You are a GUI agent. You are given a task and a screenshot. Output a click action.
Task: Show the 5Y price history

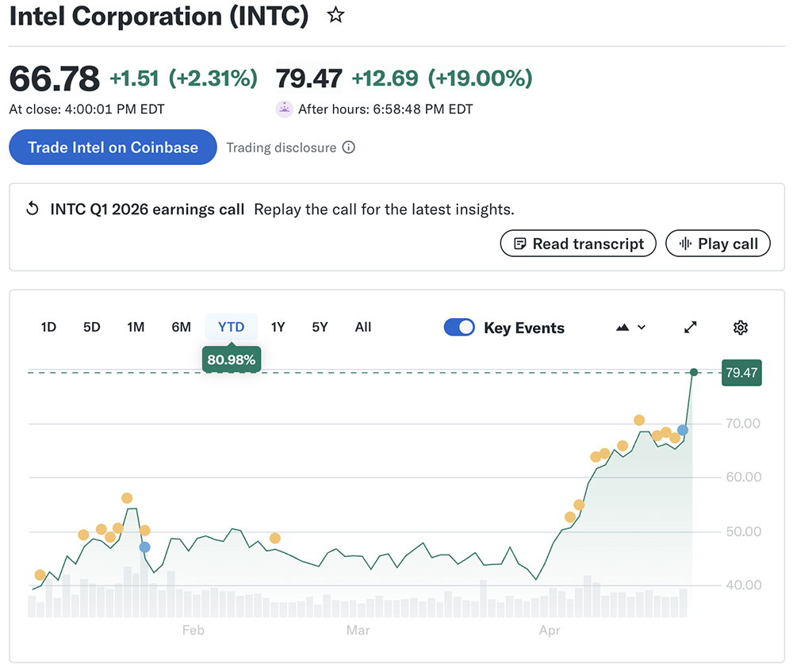pyautogui.click(x=320, y=327)
